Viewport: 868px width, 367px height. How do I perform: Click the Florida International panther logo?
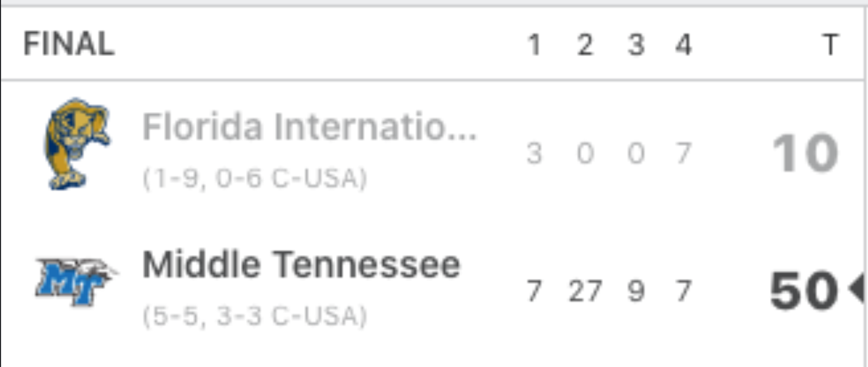pyautogui.click(x=76, y=144)
